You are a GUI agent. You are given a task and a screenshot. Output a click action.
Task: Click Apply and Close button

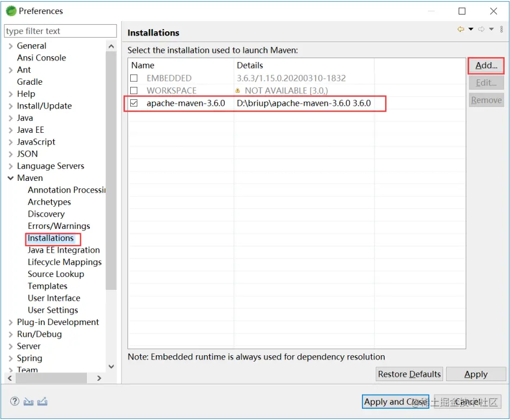click(x=395, y=402)
